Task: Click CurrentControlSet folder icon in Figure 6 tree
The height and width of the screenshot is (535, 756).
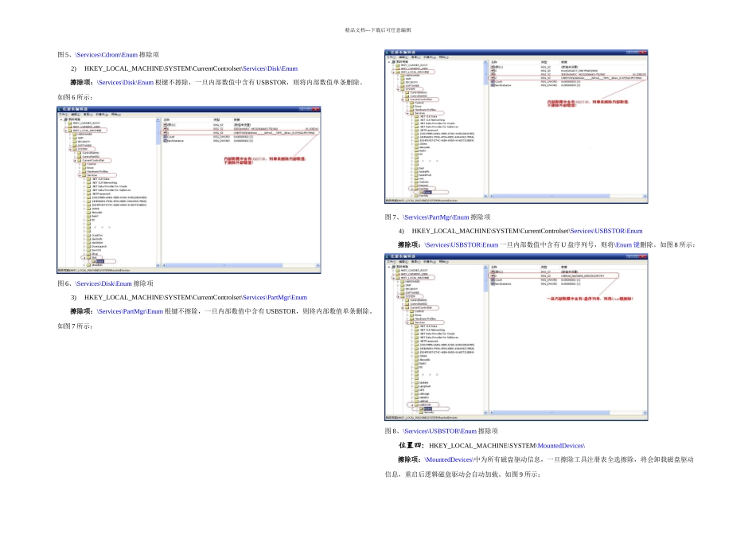Action: pyautogui.click(x=80, y=160)
